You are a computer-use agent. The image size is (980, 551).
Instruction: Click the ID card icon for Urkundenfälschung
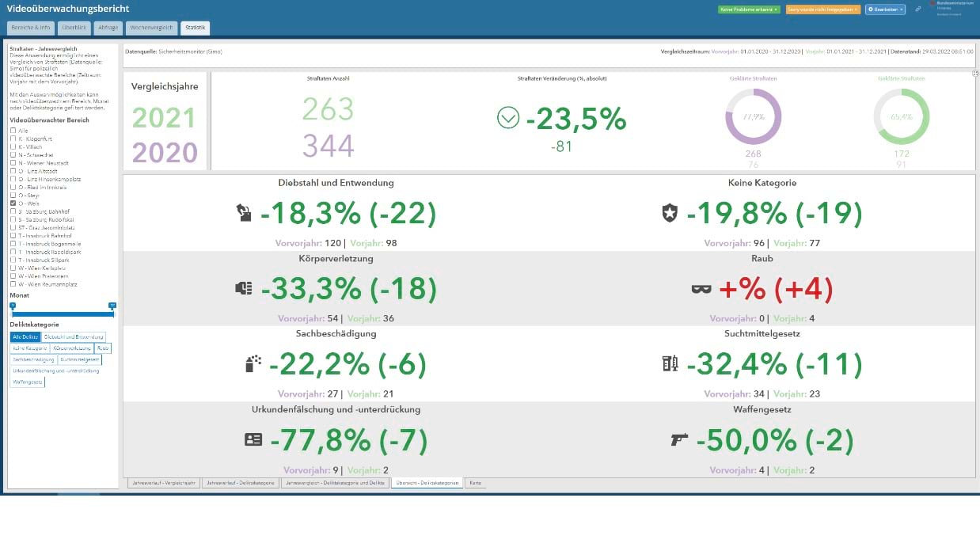point(253,439)
